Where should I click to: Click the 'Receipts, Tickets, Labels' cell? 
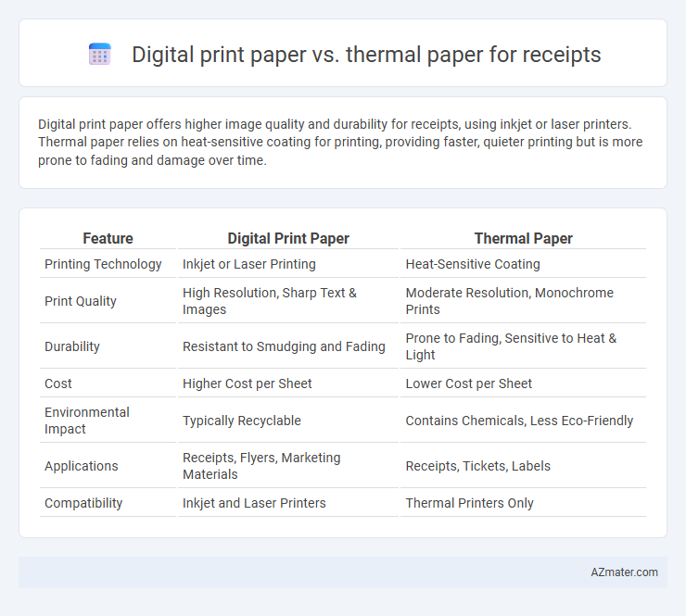coord(477,466)
